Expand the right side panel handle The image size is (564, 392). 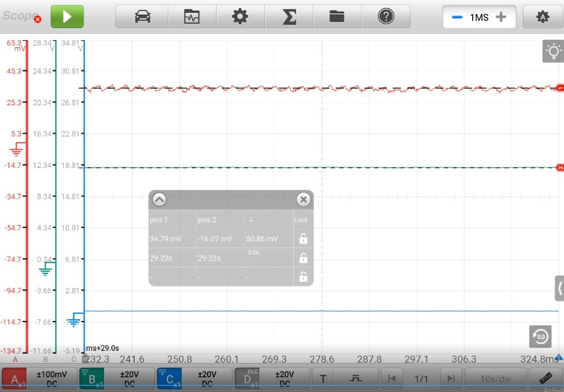click(x=559, y=288)
